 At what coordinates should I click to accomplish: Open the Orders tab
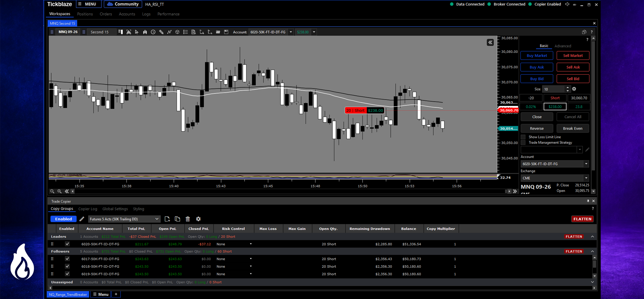point(106,14)
